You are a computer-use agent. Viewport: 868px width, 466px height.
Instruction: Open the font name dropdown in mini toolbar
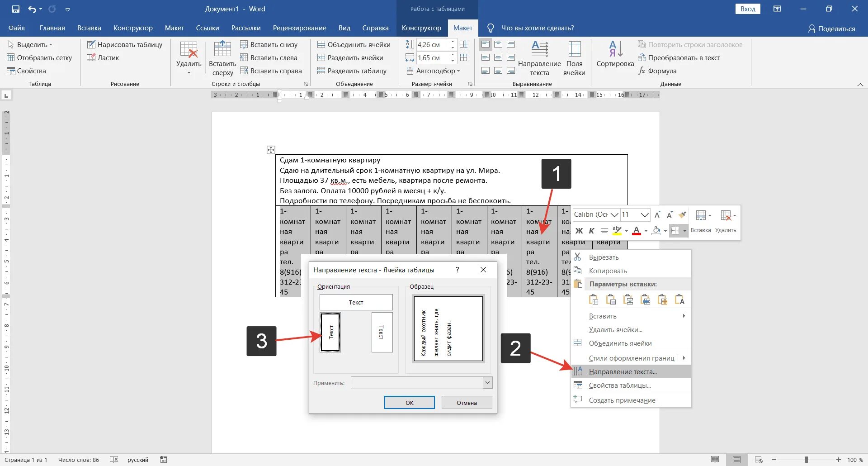click(x=614, y=214)
